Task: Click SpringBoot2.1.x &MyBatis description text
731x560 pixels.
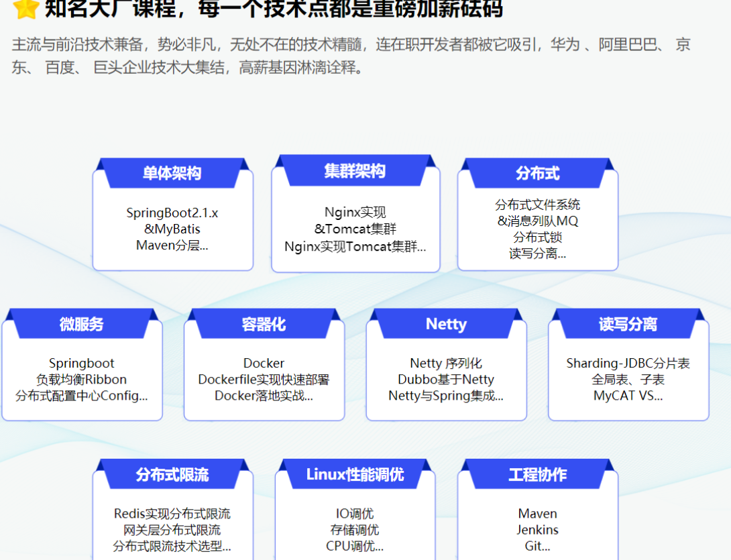Action: click(x=172, y=221)
